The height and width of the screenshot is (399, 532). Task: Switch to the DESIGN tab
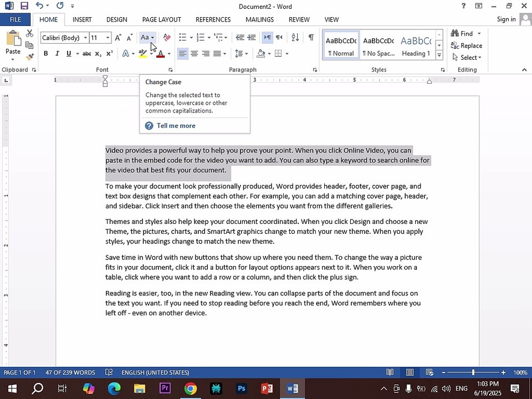pos(117,20)
